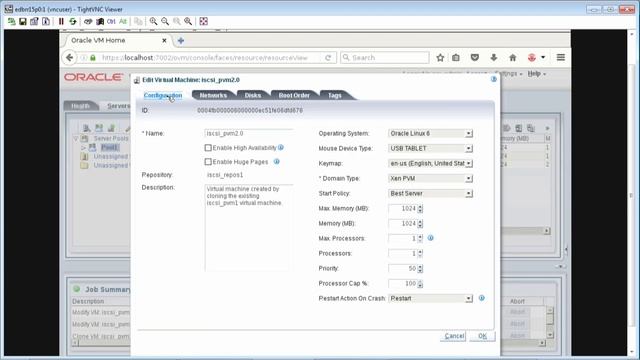
Task: Open the Keymap dropdown
Action: click(431, 163)
